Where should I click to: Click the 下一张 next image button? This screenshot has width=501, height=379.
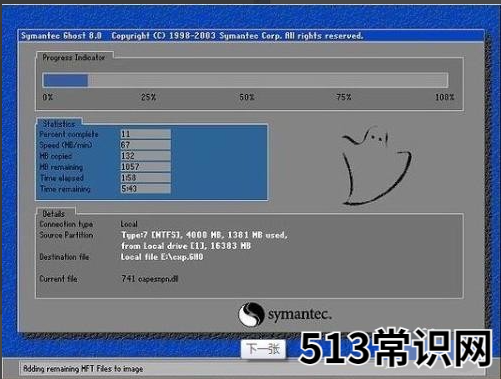263,349
